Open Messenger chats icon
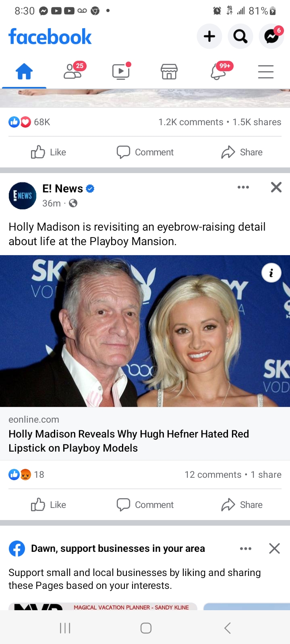The height and width of the screenshot is (644, 290). (271, 36)
